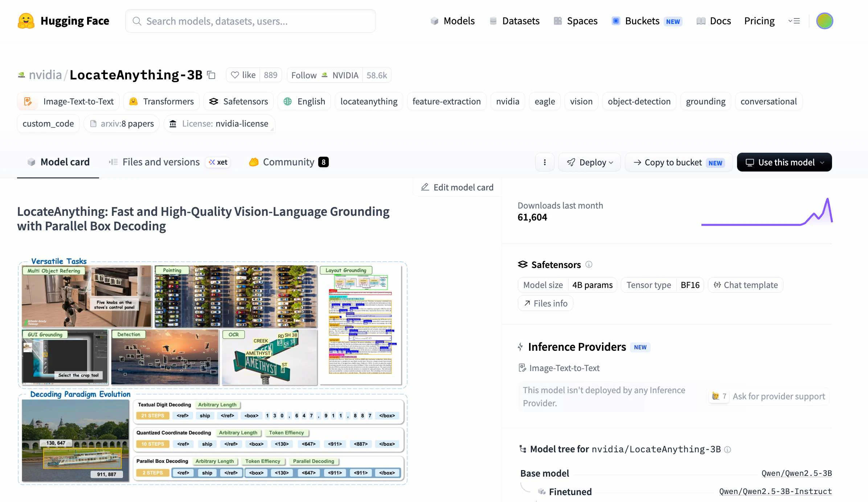Switch to the Model card tab
868x502 pixels.
pyautogui.click(x=58, y=162)
